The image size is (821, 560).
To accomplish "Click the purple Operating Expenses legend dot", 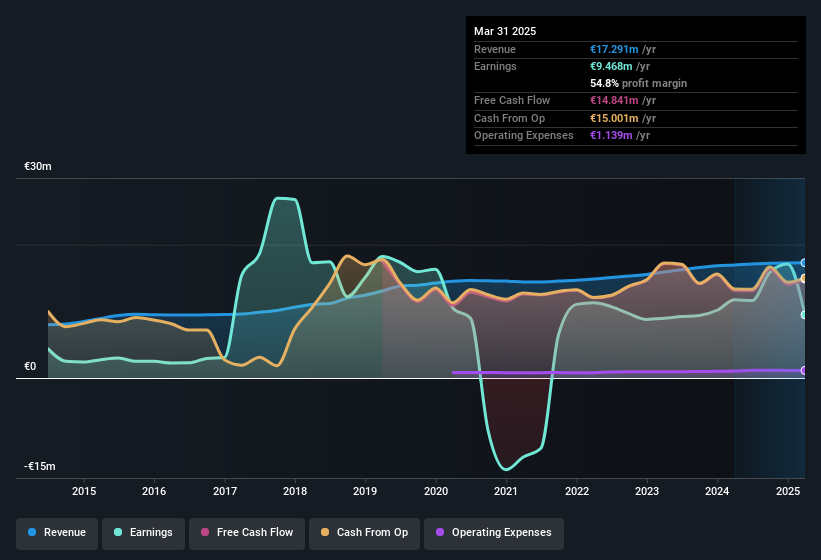I will coord(440,532).
